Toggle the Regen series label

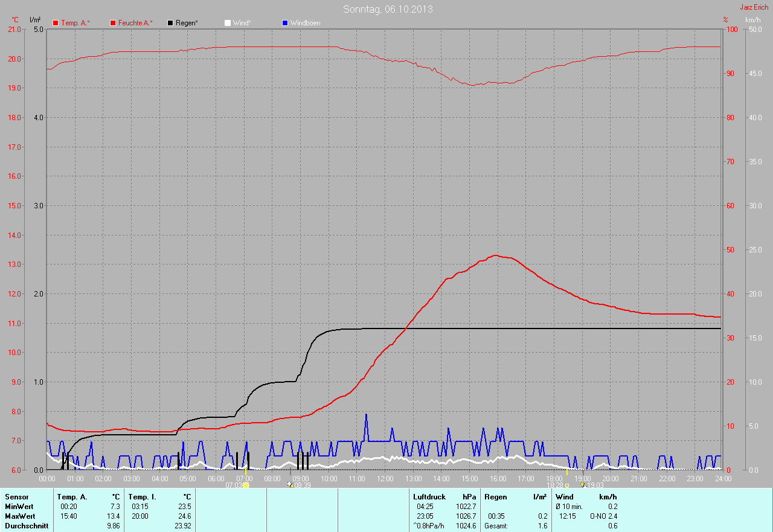(x=187, y=23)
